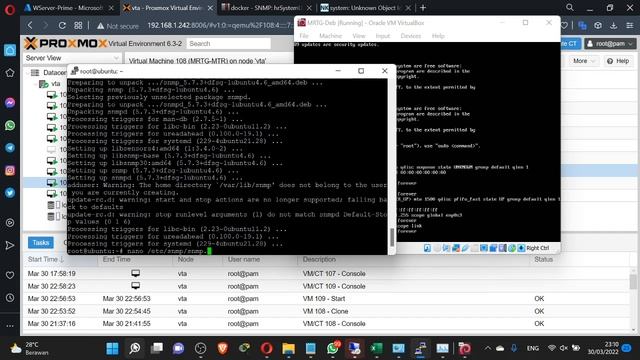The image size is (640, 360).
Task: Collapse the Datacenter tree node
Action: [28, 73]
